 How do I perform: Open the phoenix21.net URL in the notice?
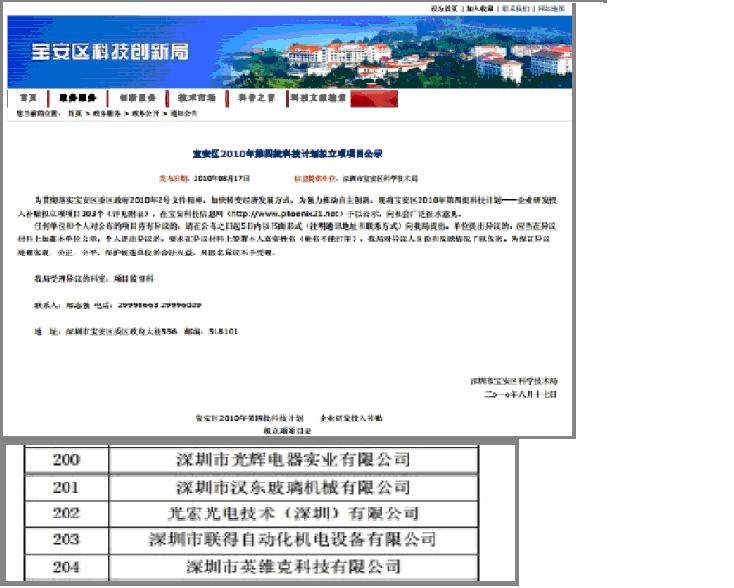(285, 213)
